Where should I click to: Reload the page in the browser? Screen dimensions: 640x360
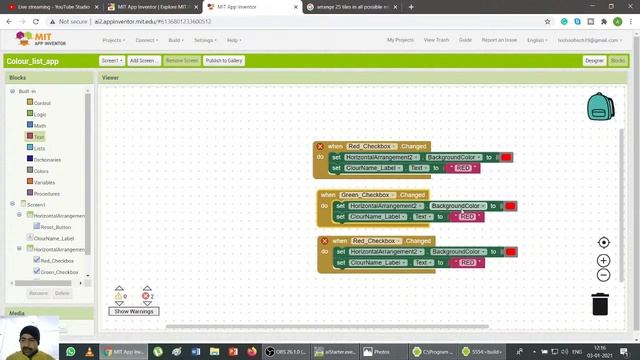point(36,22)
